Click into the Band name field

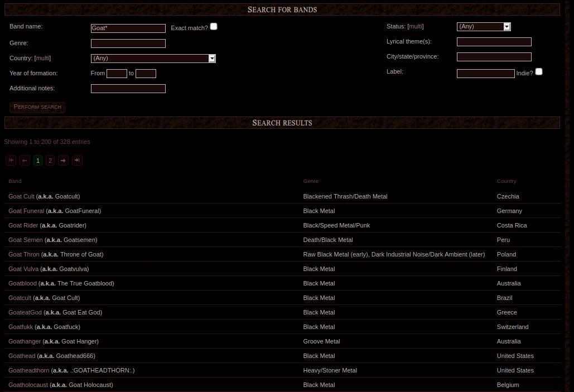128,28
